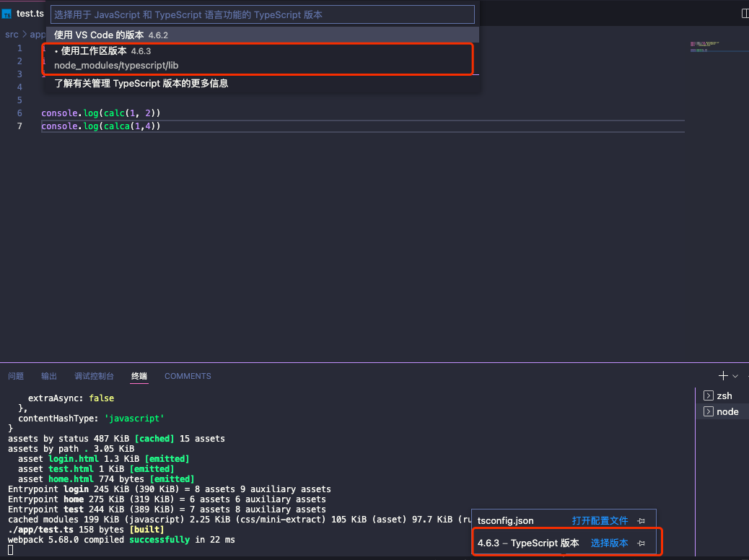Click the src breadcrumb segment
Viewport: 749px width, 560px height.
(x=12, y=35)
